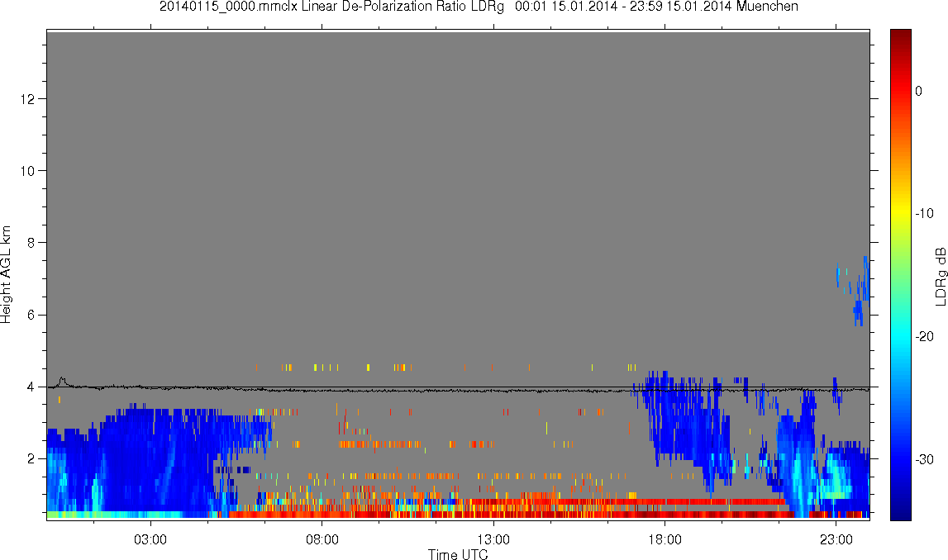
Task: Click the 03:00 time tick label
Action: [150, 539]
